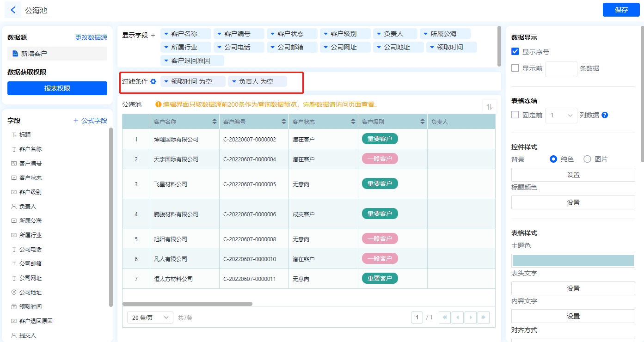Select 公司地址 in the field list
Screen dimensions: 644x342
(31, 293)
